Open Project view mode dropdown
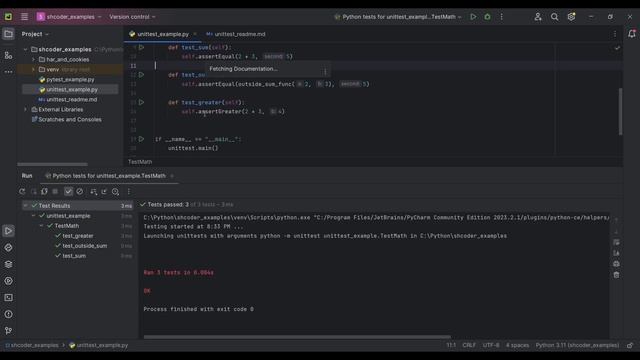This screenshot has height=360, width=640. [x=35, y=34]
